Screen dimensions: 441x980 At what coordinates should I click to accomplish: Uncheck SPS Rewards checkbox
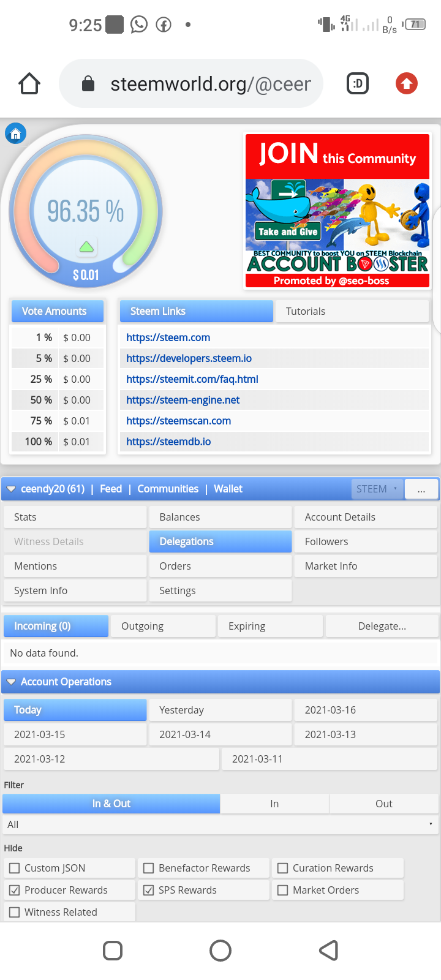pyautogui.click(x=148, y=890)
